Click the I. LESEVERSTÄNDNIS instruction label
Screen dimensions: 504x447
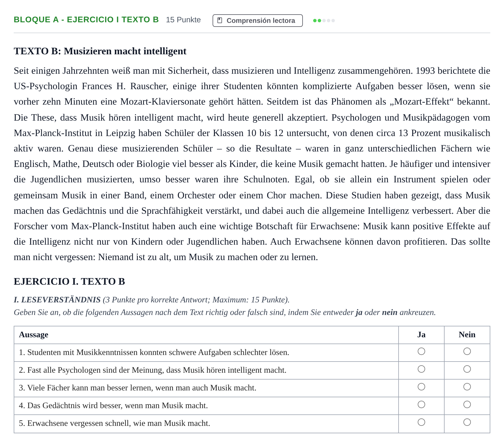click(x=57, y=300)
